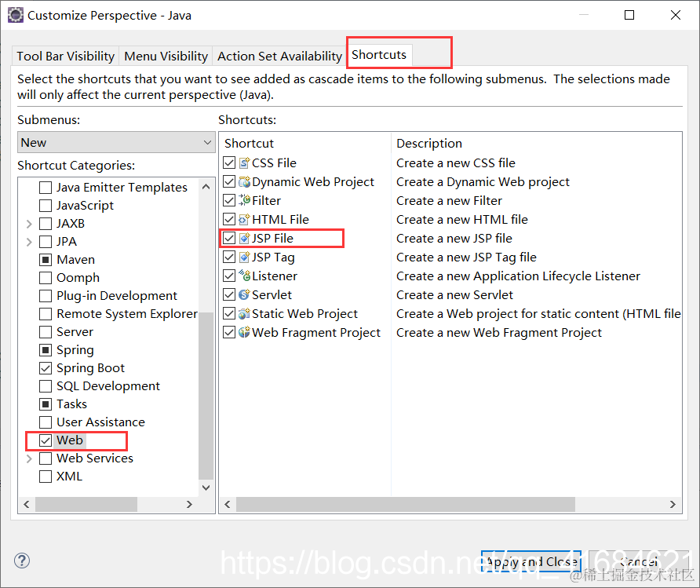Uncheck the CSS File shortcut checkbox

[229, 163]
